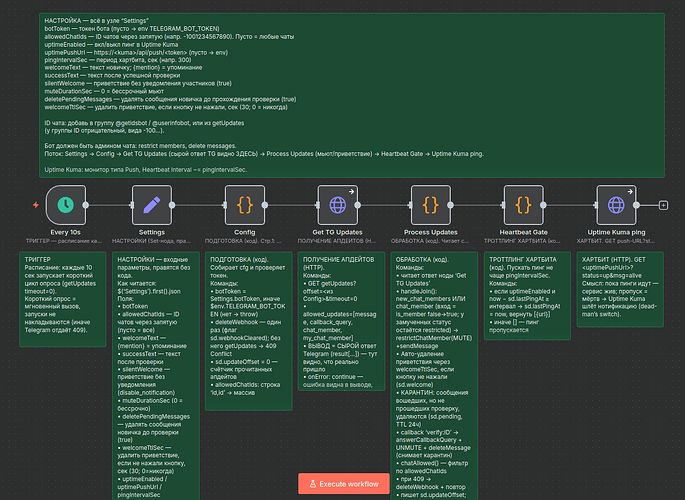Open the Config code node
The image size is (685, 500).
click(245, 205)
